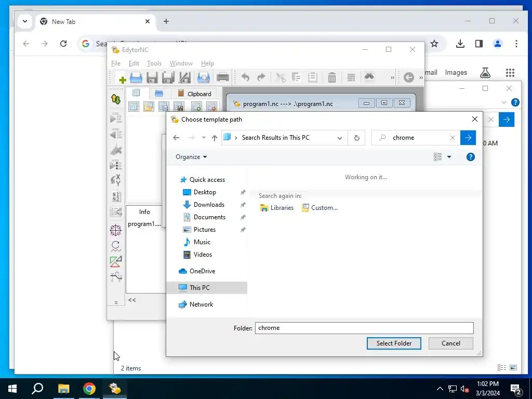The width and height of the screenshot is (532, 399).
Task: Open recent locations dropdown next to Forward
Action: [204, 138]
